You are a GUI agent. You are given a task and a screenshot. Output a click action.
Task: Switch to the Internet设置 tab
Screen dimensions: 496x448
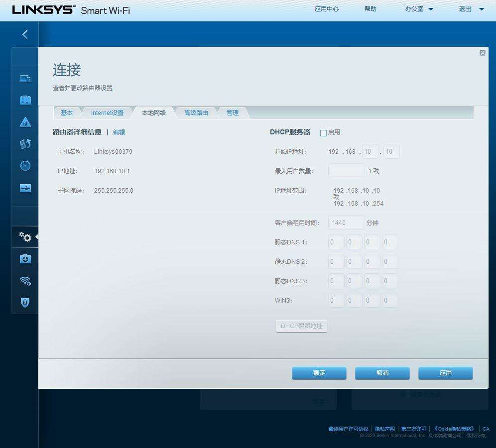[107, 113]
